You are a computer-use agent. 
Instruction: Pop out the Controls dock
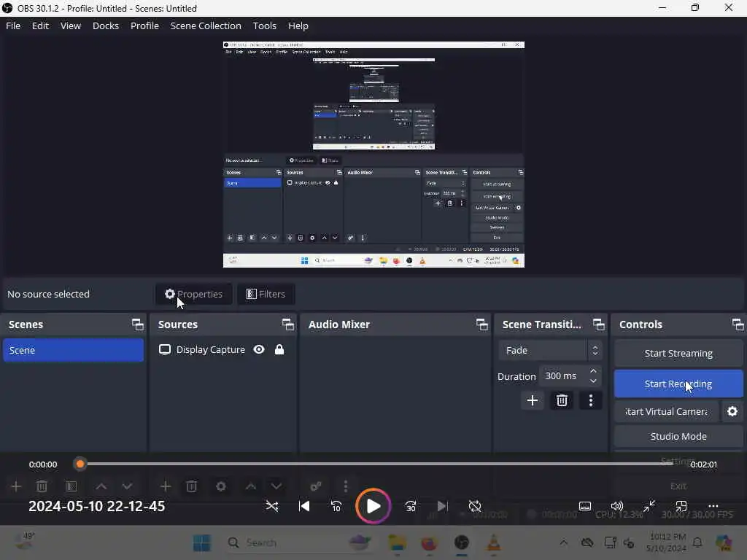click(738, 324)
